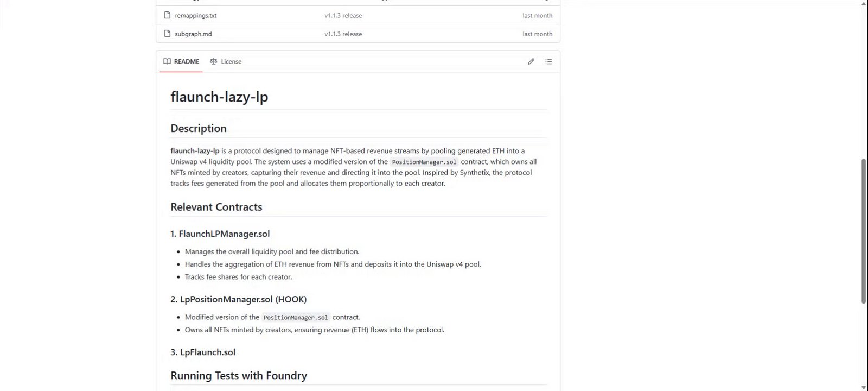Open subgraph.md's v1.1.3 release commit
Viewport: 868px width, 391px height.
click(x=343, y=34)
